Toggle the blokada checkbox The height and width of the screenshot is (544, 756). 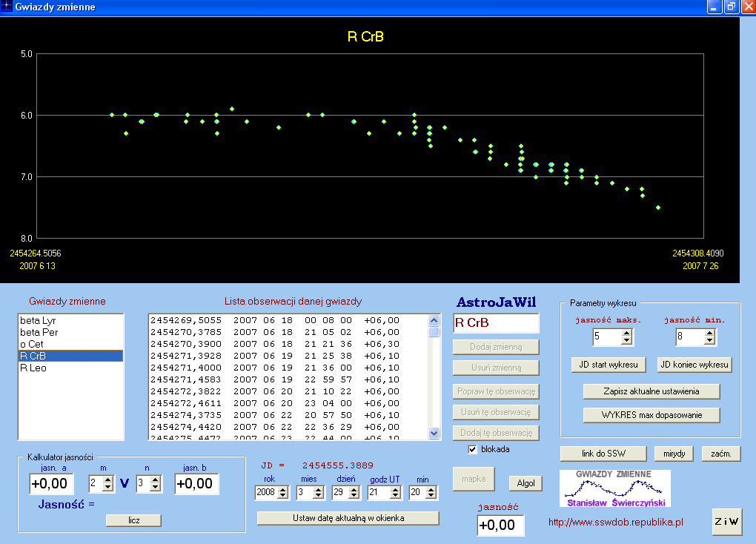(x=473, y=449)
